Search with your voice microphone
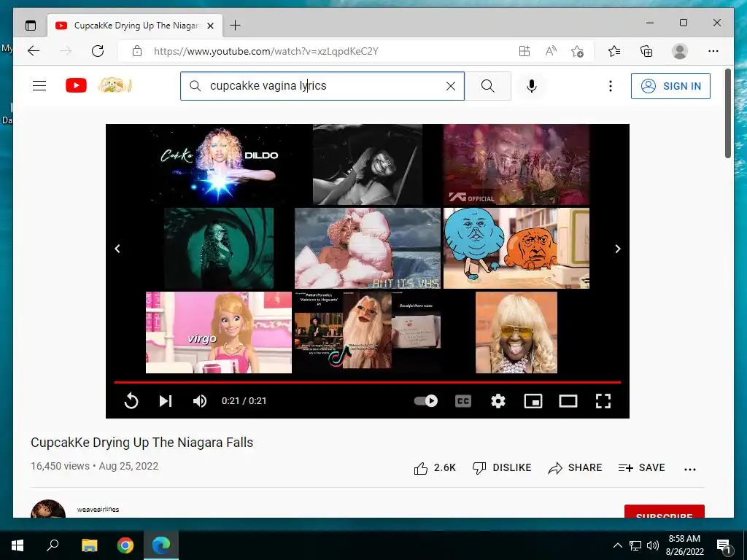 [532, 86]
